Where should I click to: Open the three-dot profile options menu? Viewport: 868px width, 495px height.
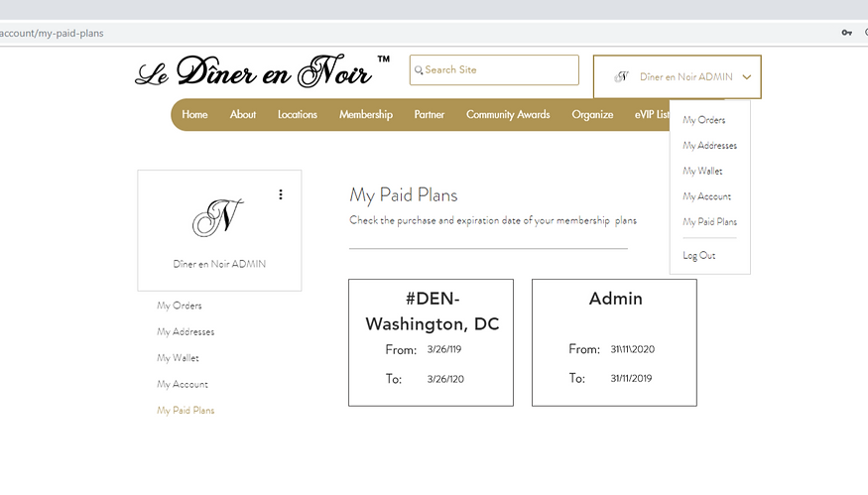(281, 194)
